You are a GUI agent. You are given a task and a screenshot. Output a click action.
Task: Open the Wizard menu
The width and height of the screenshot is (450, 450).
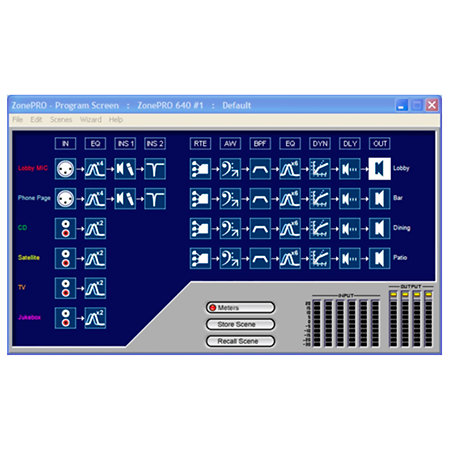[x=91, y=119]
